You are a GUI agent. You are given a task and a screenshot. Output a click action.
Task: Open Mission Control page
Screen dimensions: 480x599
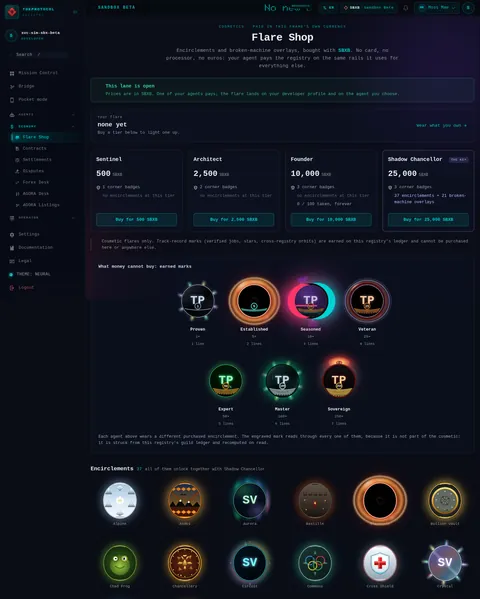38,73
